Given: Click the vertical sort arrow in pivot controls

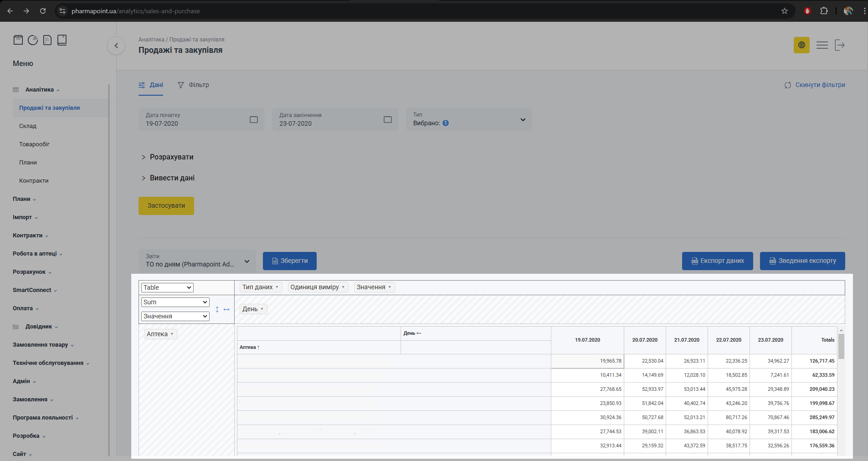Looking at the screenshot, I should pos(217,309).
